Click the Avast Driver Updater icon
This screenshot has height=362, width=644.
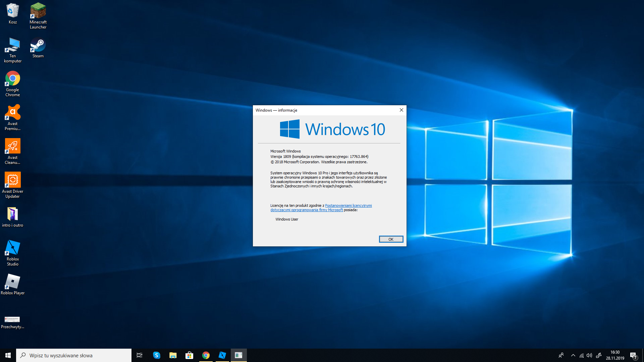coord(12,185)
